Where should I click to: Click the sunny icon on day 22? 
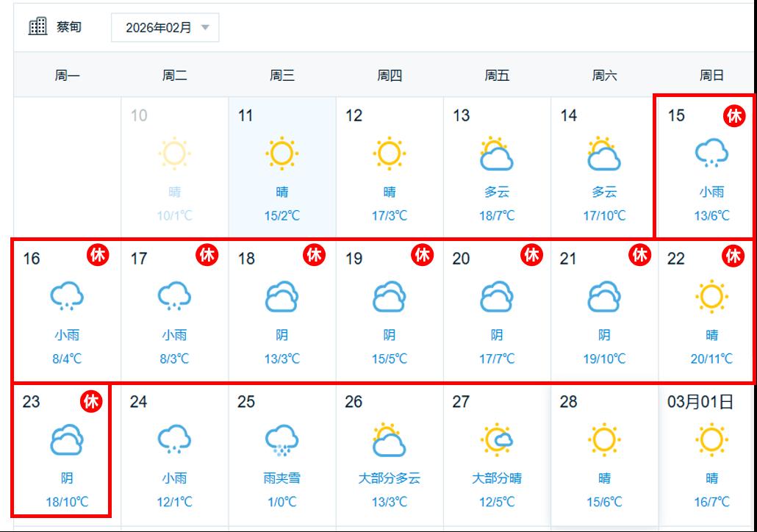tap(711, 297)
